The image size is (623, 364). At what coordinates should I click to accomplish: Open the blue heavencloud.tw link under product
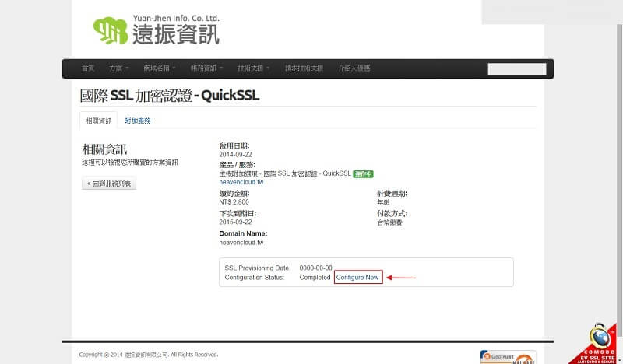click(x=241, y=182)
